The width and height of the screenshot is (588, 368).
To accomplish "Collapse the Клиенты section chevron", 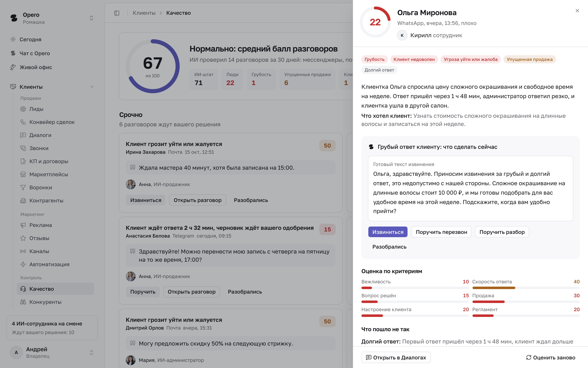I will [x=92, y=87].
